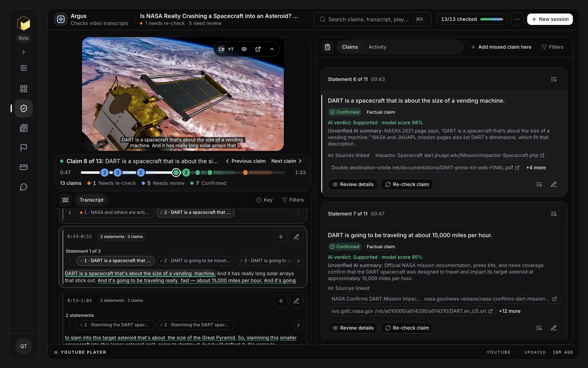Click the 13/13 checked progress indicator

[x=472, y=19]
